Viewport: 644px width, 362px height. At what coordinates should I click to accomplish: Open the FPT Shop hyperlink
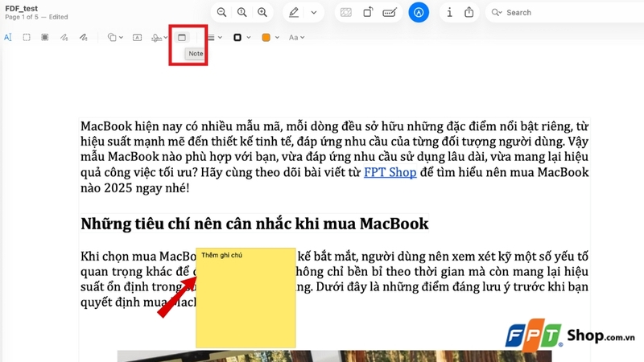(390, 172)
